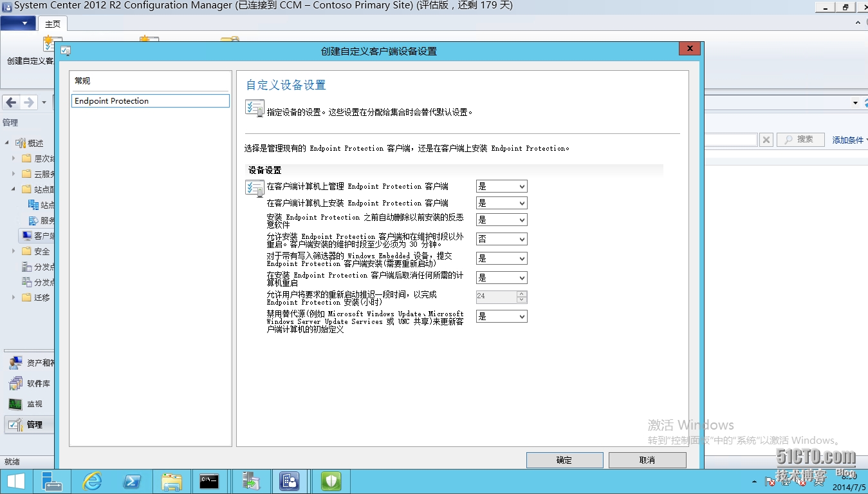
Task: Open the 管理 workspace
Action: (28, 424)
